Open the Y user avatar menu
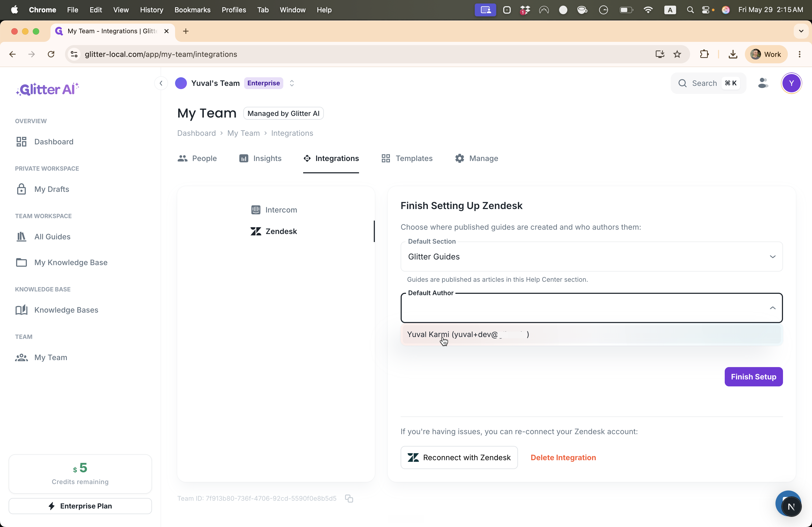This screenshot has width=812, height=527. (x=791, y=83)
